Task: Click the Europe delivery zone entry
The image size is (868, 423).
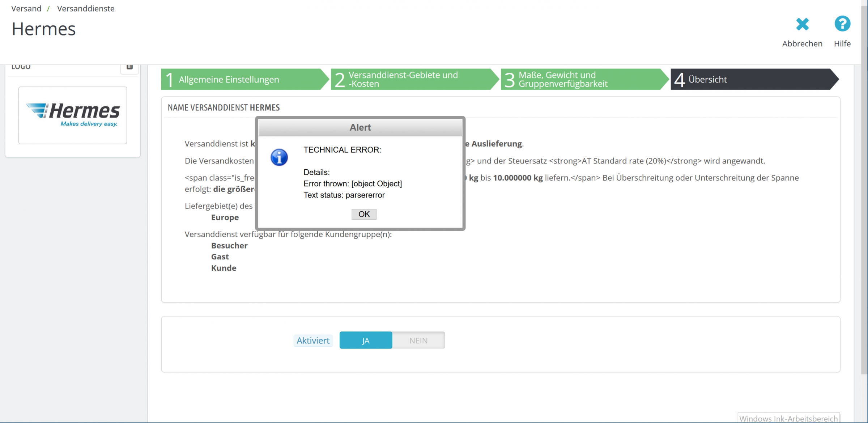Action: pyautogui.click(x=225, y=217)
